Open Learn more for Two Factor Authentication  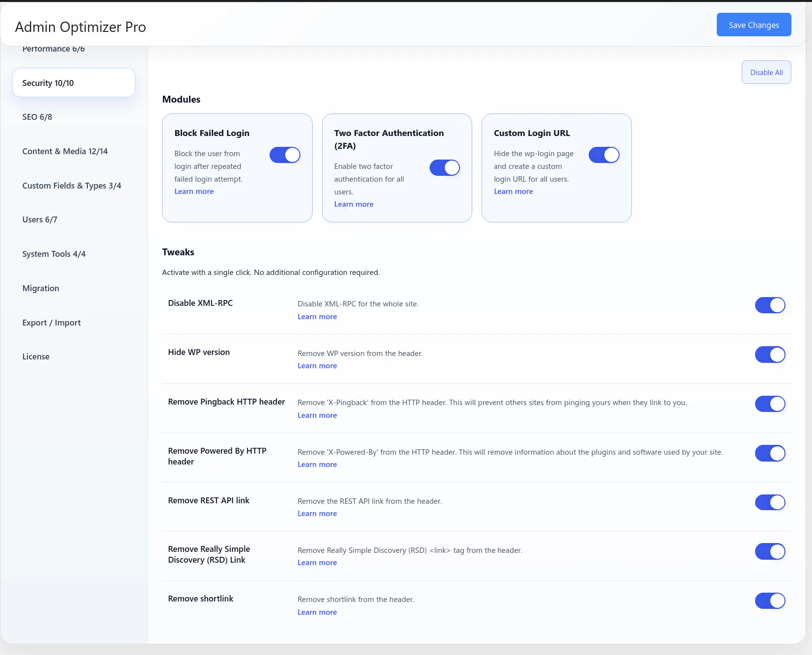(354, 204)
